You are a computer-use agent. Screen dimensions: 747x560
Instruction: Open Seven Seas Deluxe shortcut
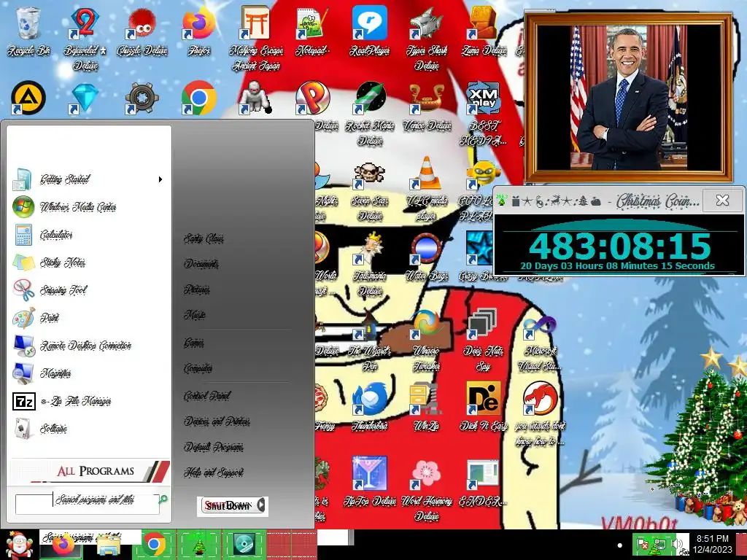(x=370, y=190)
